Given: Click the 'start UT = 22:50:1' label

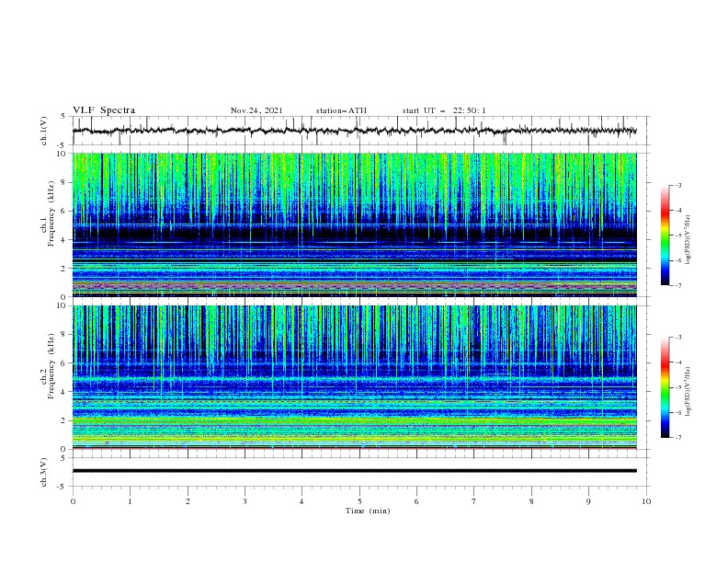Looking at the screenshot, I should click(444, 110).
